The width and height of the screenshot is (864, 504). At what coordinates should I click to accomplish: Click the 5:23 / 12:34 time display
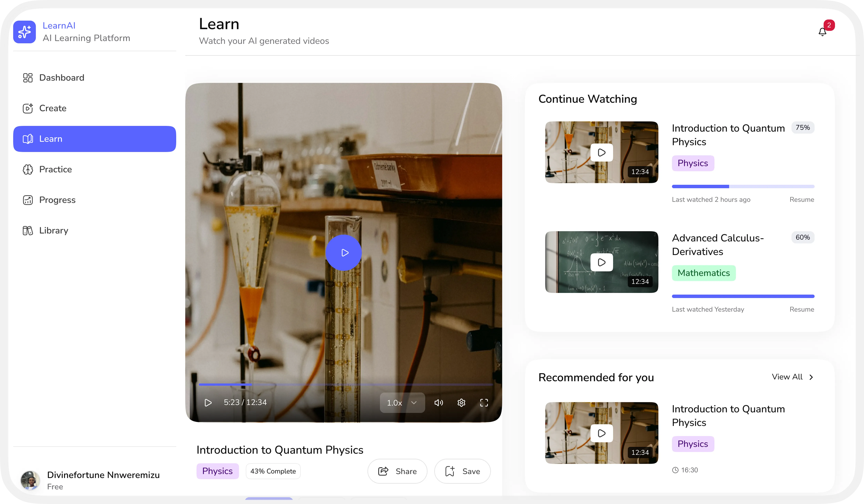click(x=245, y=402)
